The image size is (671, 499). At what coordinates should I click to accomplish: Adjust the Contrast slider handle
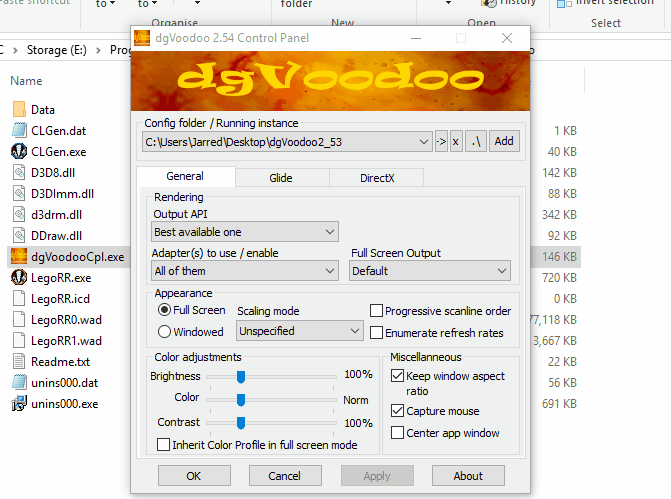pyautogui.click(x=241, y=423)
